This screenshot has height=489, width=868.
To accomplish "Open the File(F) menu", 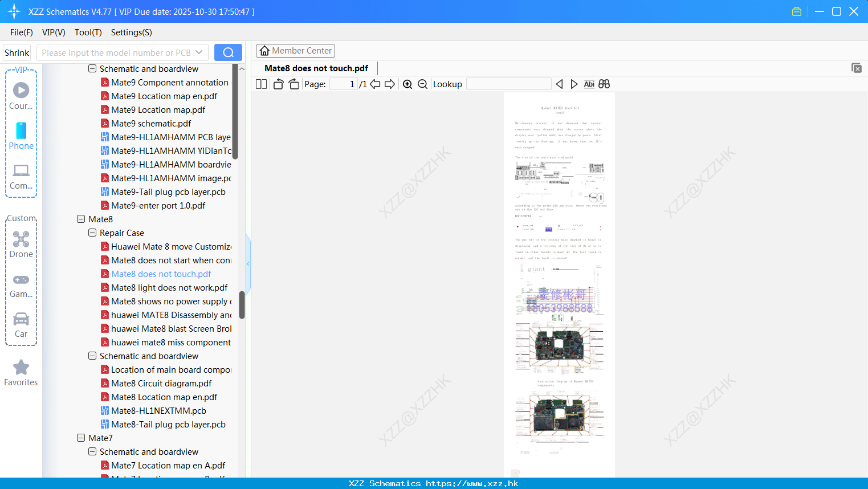I will pos(22,32).
